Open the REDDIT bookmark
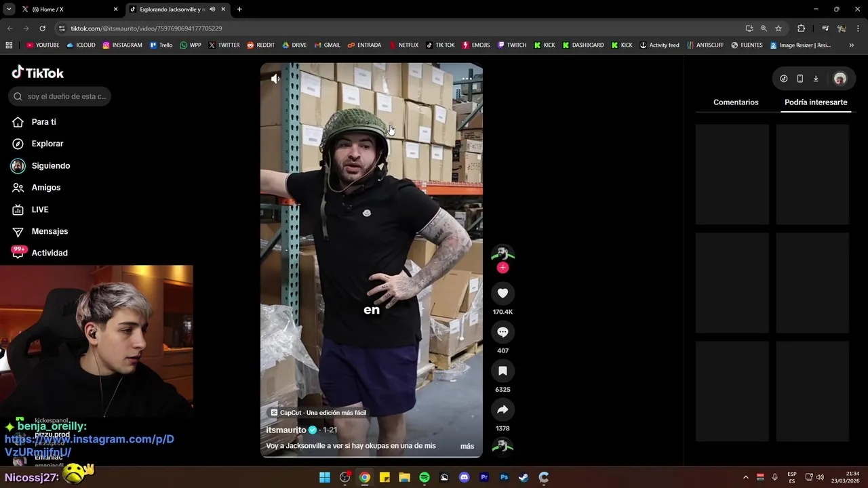The image size is (868, 488). point(261,45)
